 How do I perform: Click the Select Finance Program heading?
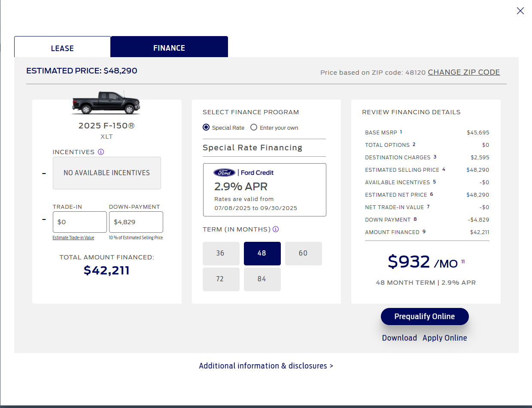click(x=251, y=112)
